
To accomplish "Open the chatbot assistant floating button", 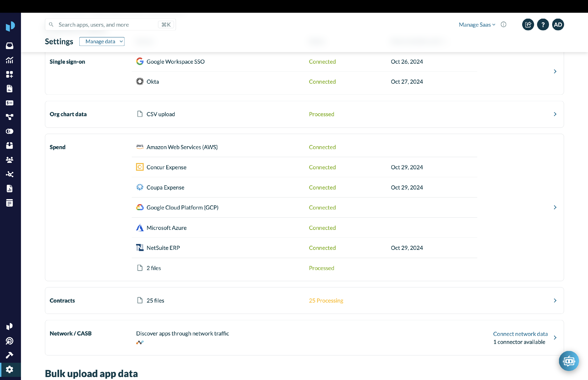I will click(x=569, y=361).
